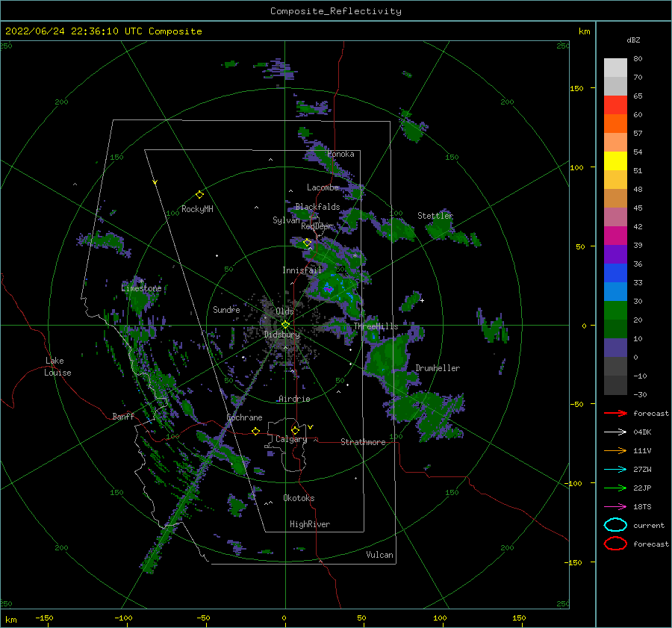Select the 20-30 dBZ green swatch
This screenshot has height=628, width=672.
tap(615, 311)
